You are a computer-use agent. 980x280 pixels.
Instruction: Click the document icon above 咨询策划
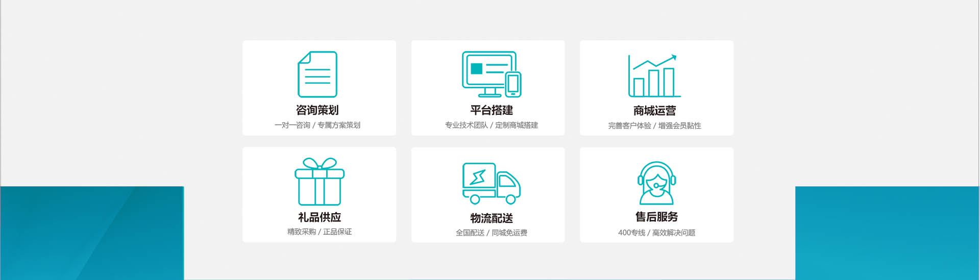[317, 74]
